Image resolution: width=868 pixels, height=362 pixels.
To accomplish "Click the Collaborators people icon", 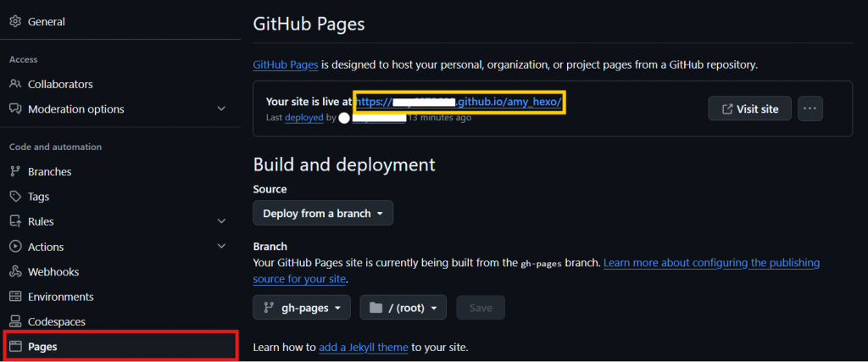I will [15, 84].
